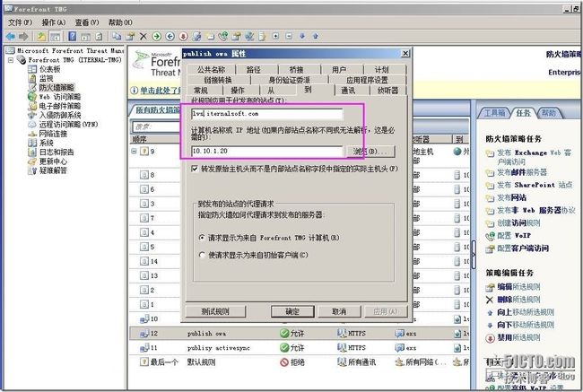The width and height of the screenshot is (583, 392).
Task: Collapse the Forefront TMG (ITERNAL-TMG) tree node
Action: [x=11, y=60]
